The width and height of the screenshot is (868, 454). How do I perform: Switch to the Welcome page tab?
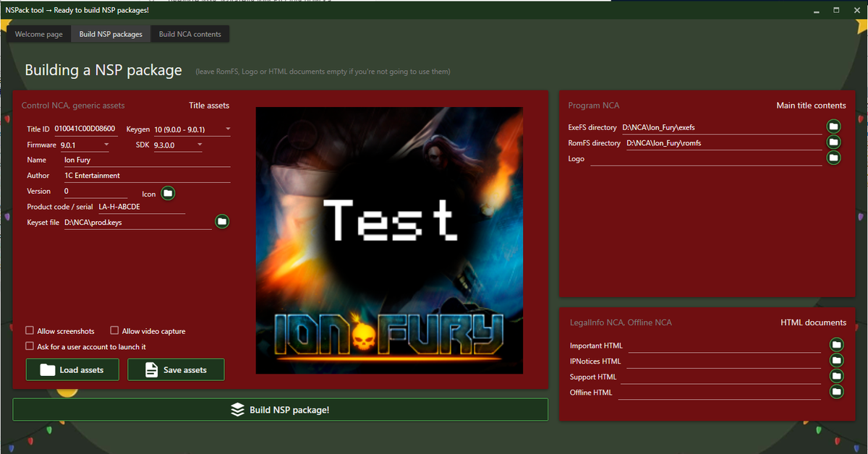[x=39, y=34]
